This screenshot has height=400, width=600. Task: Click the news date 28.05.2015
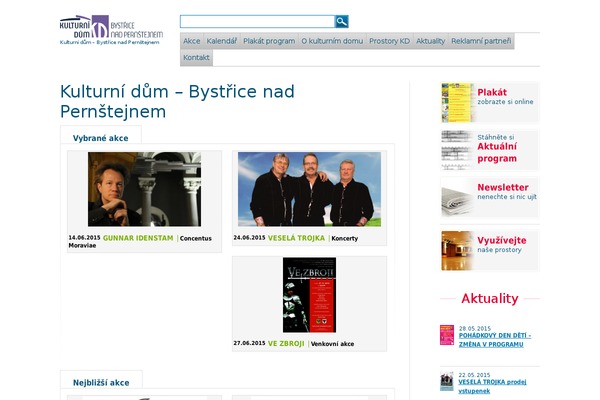pyautogui.click(x=474, y=328)
